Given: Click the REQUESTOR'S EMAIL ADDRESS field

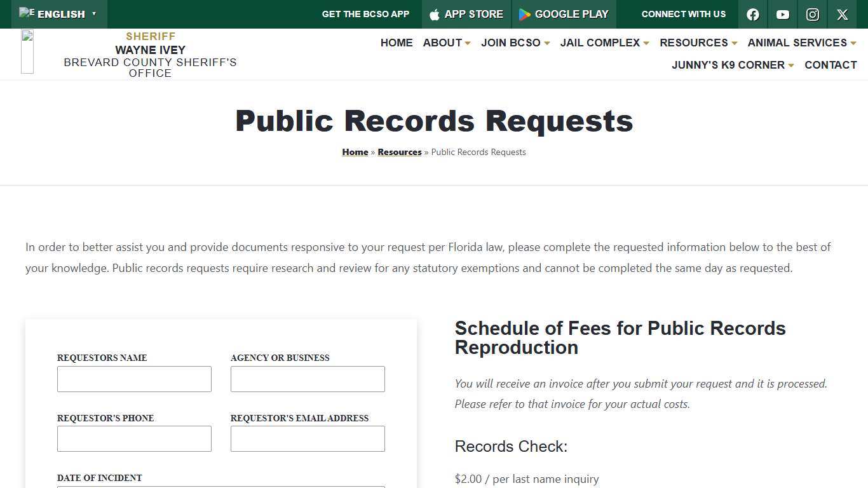Looking at the screenshot, I should 308,438.
